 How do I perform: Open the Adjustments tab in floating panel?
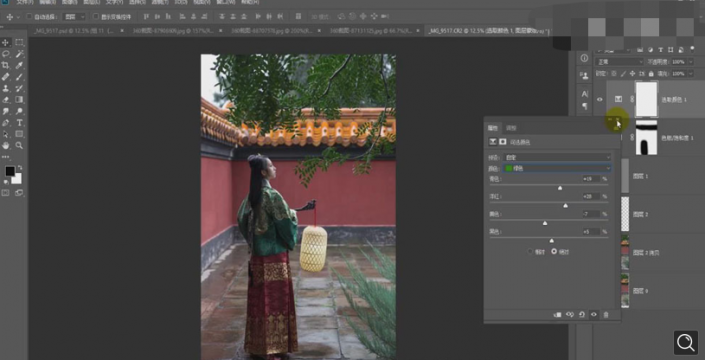pyautogui.click(x=511, y=128)
